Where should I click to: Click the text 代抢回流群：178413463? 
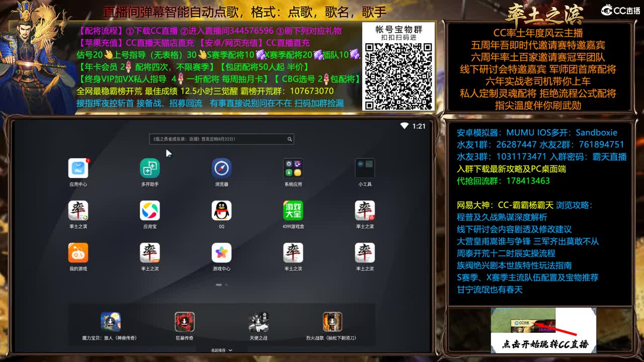[503, 181]
